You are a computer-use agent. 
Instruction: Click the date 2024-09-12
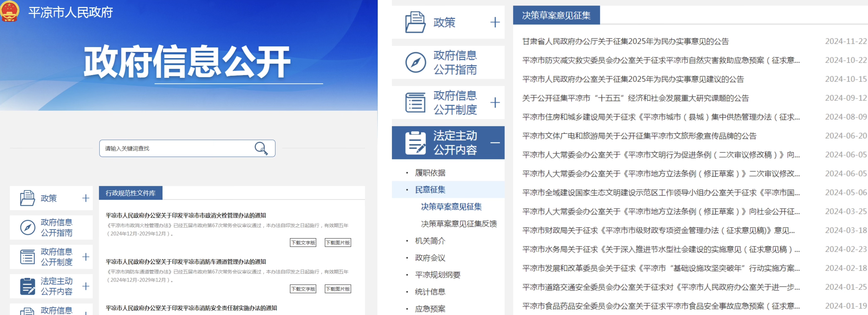coord(846,98)
